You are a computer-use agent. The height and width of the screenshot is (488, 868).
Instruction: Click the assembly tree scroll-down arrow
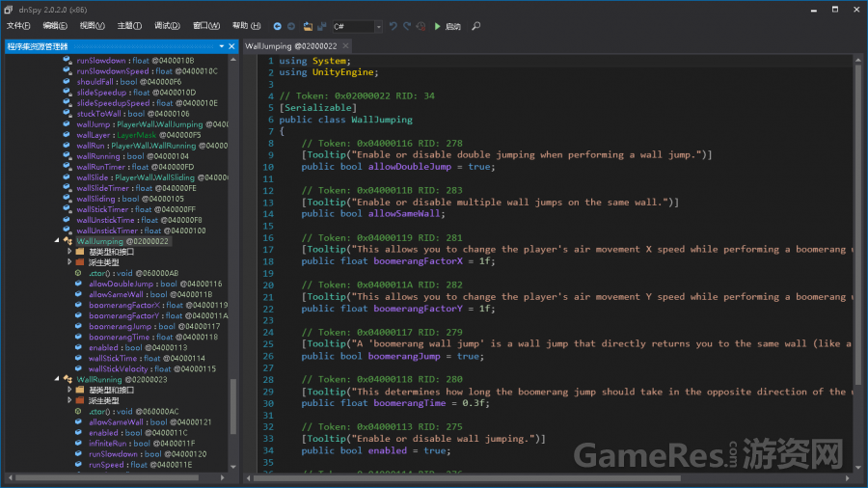[233, 467]
